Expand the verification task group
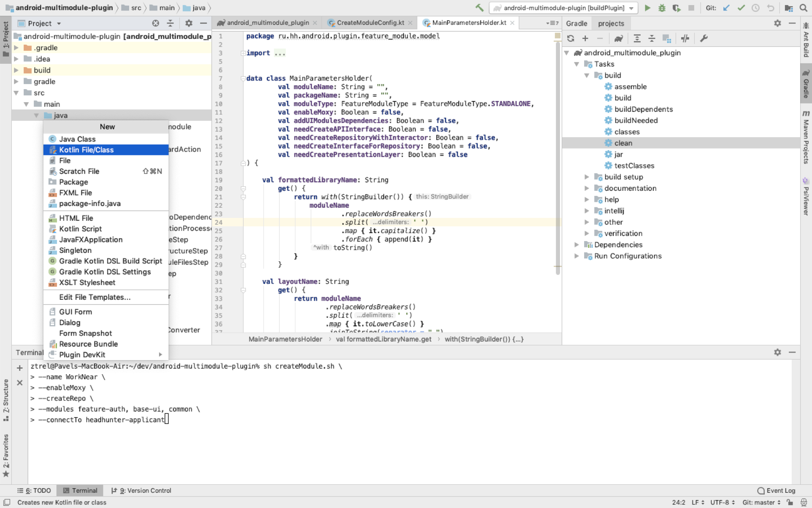 587,233
